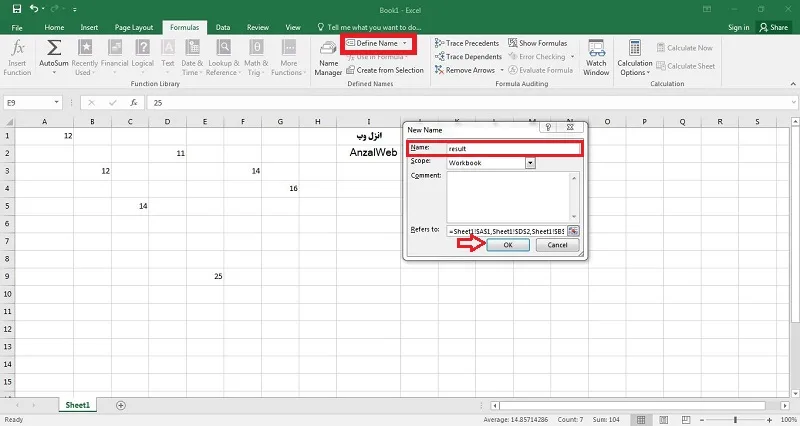Click the AutoSum sigma icon
This screenshot has width=800, height=426.
point(54,48)
